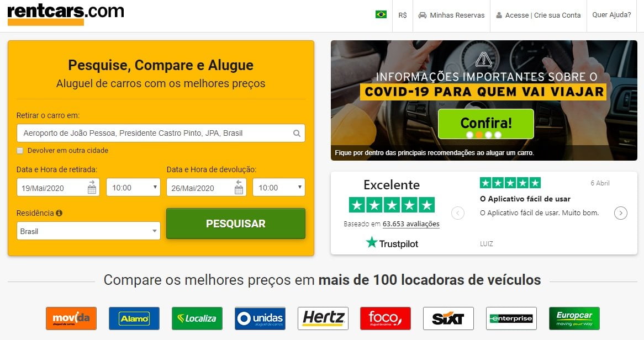Open Minhas Reservas menu item
This screenshot has width=644, height=340.
coord(451,15)
